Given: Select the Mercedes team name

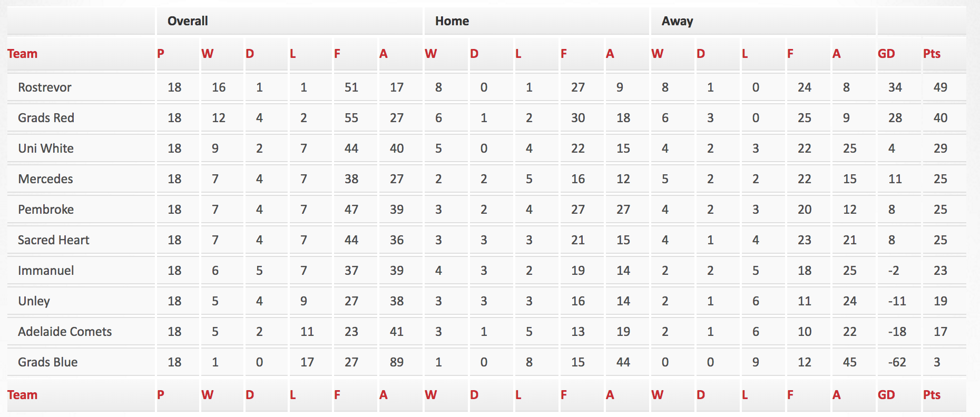Looking at the screenshot, I should [x=45, y=179].
